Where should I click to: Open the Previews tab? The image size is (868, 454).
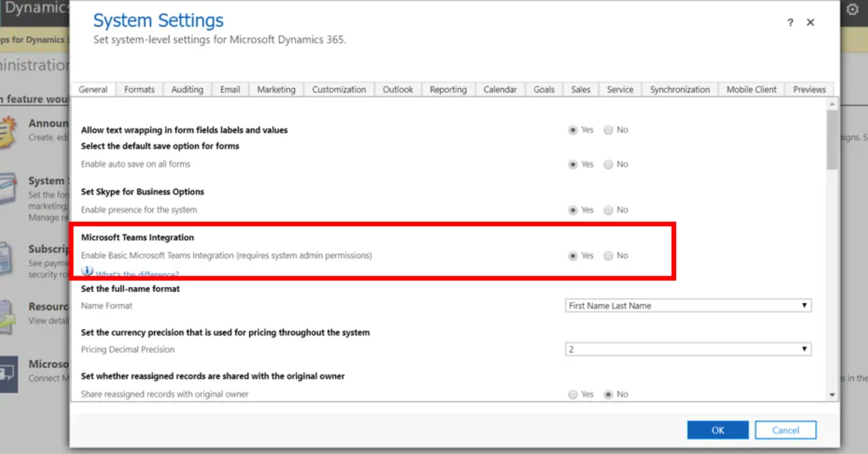coord(809,90)
